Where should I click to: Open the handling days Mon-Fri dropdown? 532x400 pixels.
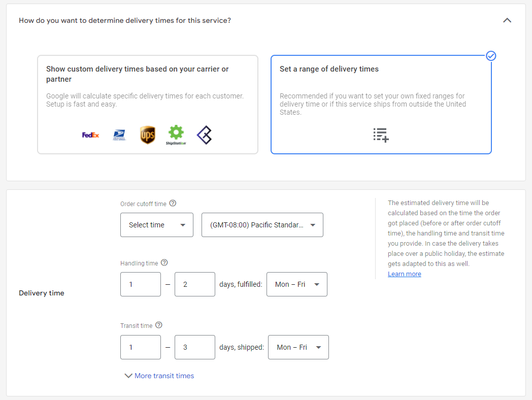[296, 284]
